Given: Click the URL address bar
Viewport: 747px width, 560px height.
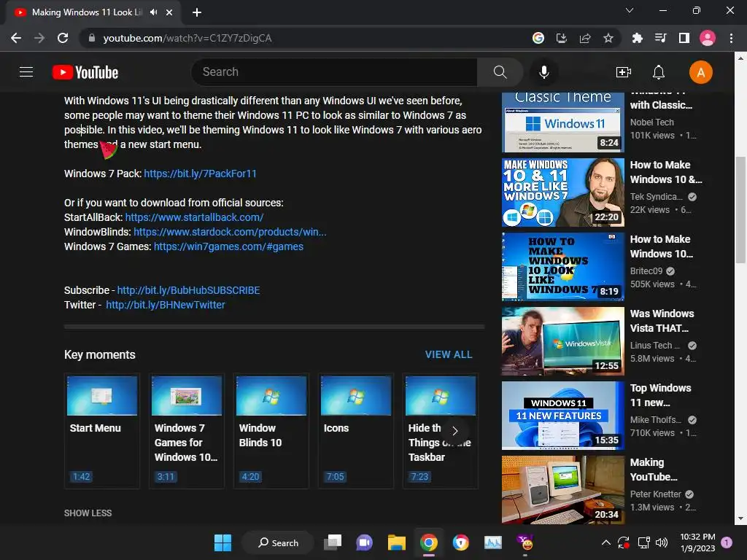Looking at the screenshot, I should pyautogui.click(x=305, y=38).
